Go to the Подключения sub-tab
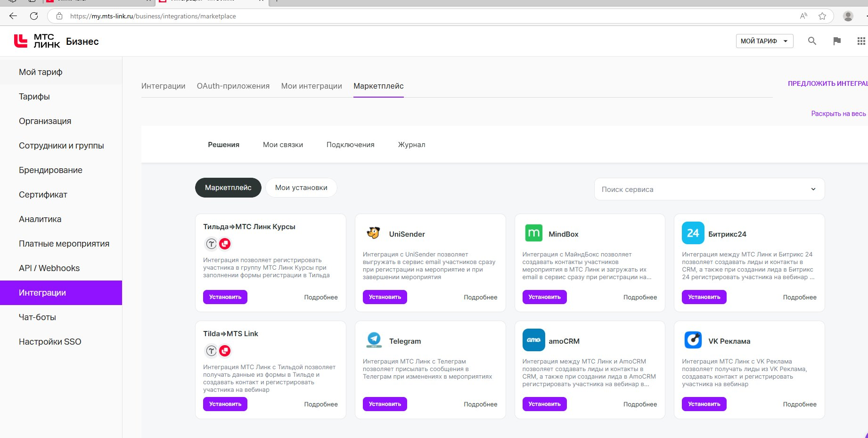868x438 pixels. pos(351,145)
